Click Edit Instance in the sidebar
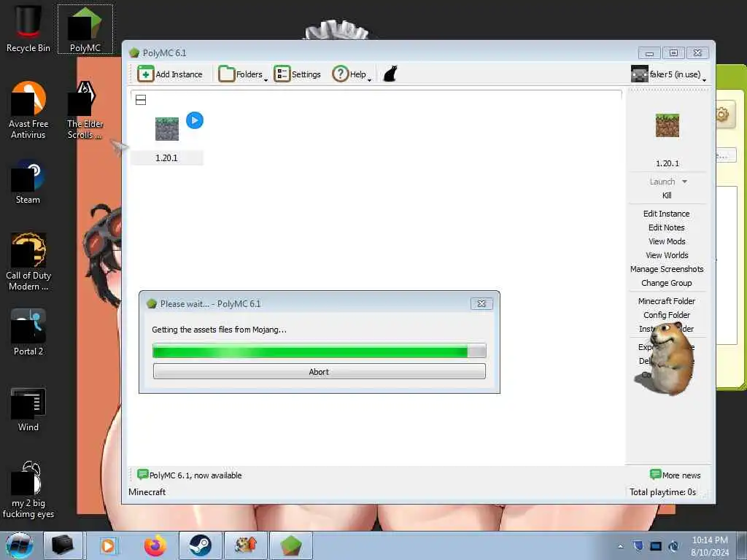Viewport: 747px width, 560px height. pos(666,214)
